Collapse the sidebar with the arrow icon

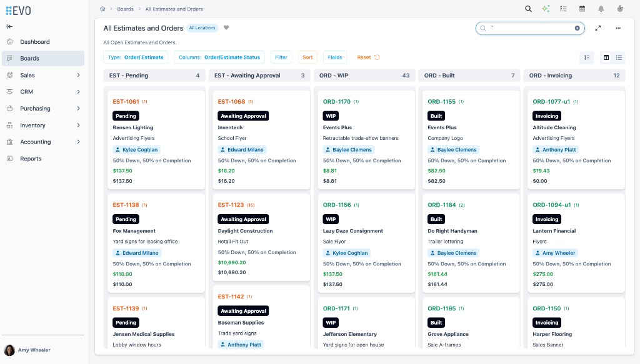click(9, 26)
